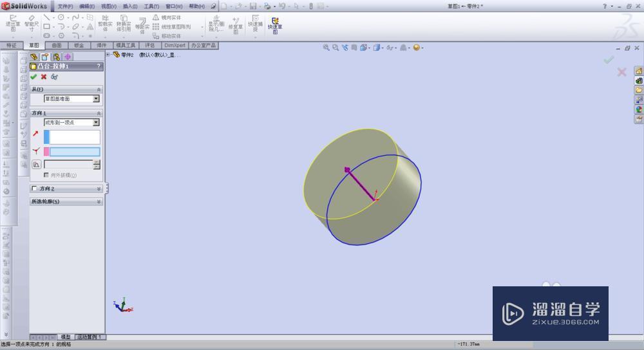The image size is (644, 350).
Task: Switch to the 钣金 Sheet Metal tab
Action: [79, 45]
